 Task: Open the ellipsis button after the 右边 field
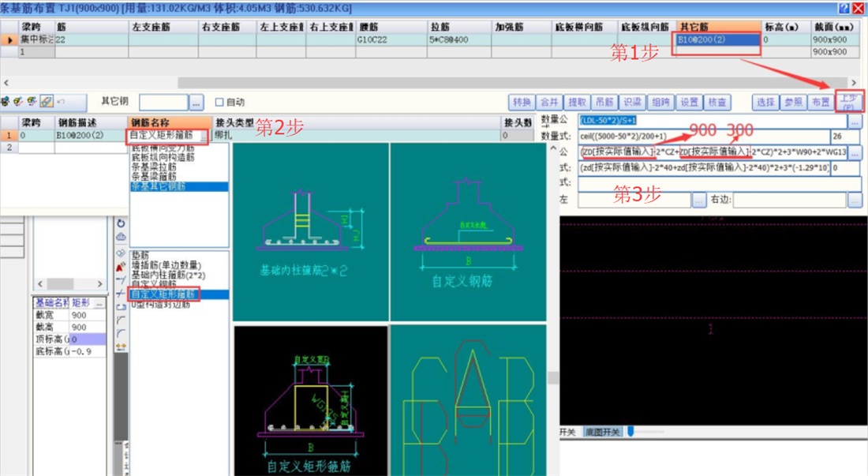tap(854, 199)
